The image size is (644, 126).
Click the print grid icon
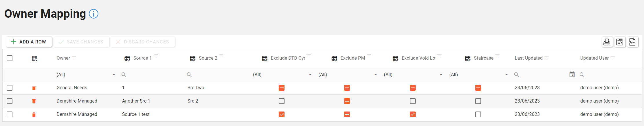point(607,42)
